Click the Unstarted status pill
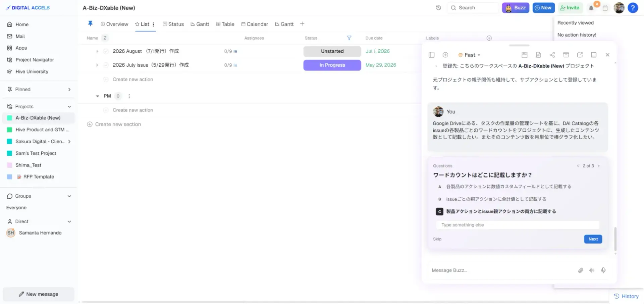This screenshot has height=304, width=644. point(332,51)
